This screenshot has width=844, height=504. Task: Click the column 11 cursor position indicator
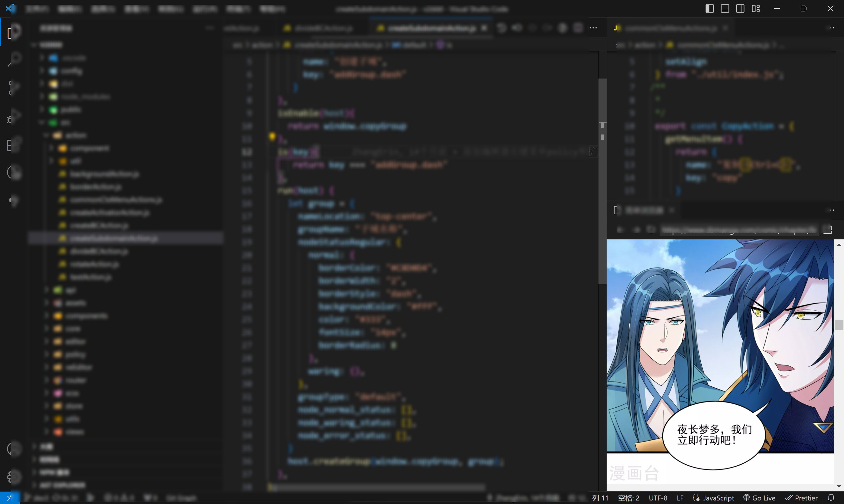tap(600, 498)
